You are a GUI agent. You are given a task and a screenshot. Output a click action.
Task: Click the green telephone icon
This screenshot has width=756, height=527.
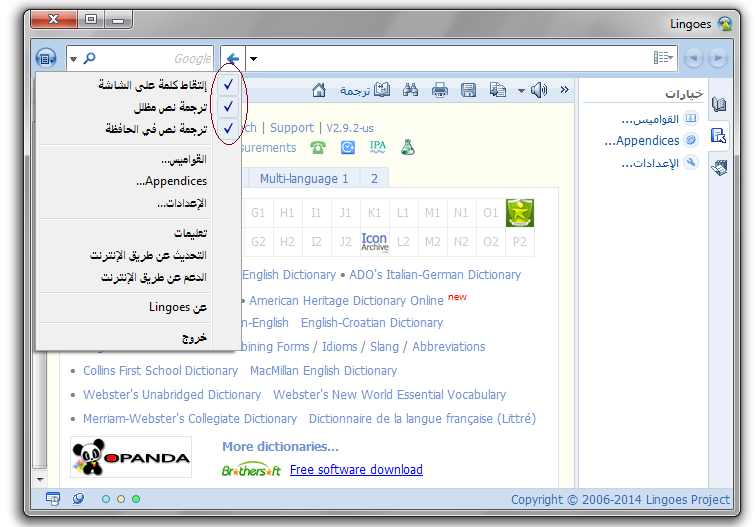(x=318, y=147)
